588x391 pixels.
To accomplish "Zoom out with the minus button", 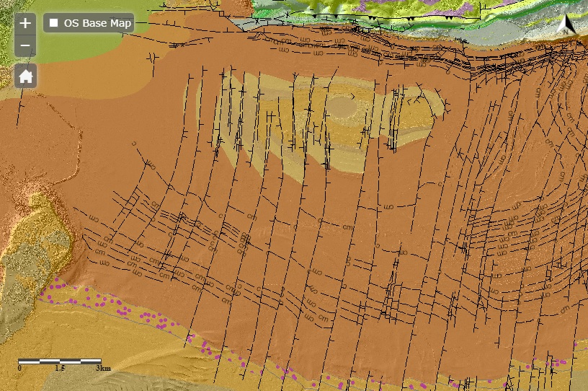I will tap(25, 46).
